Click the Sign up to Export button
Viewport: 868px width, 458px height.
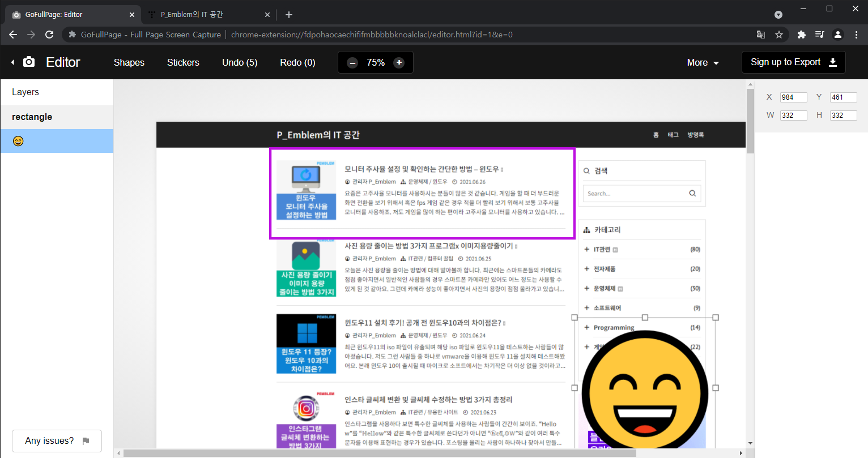click(793, 62)
